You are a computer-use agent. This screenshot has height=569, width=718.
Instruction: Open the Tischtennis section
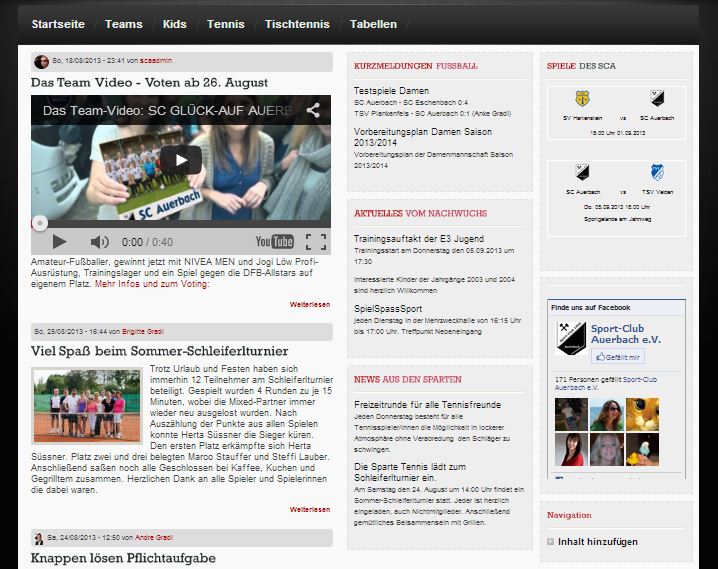(297, 24)
